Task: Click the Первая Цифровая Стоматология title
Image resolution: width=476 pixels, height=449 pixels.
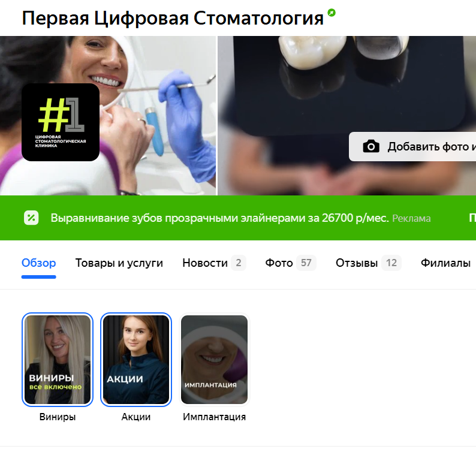Action: (x=173, y=18)
